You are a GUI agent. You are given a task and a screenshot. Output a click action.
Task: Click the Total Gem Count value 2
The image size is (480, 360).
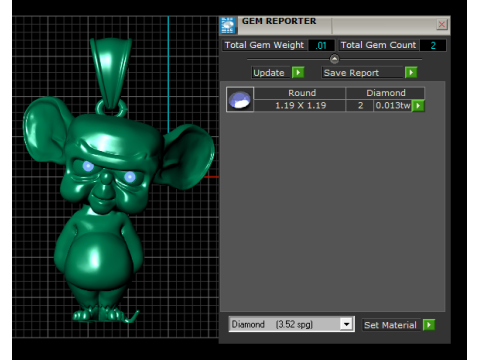433,45
